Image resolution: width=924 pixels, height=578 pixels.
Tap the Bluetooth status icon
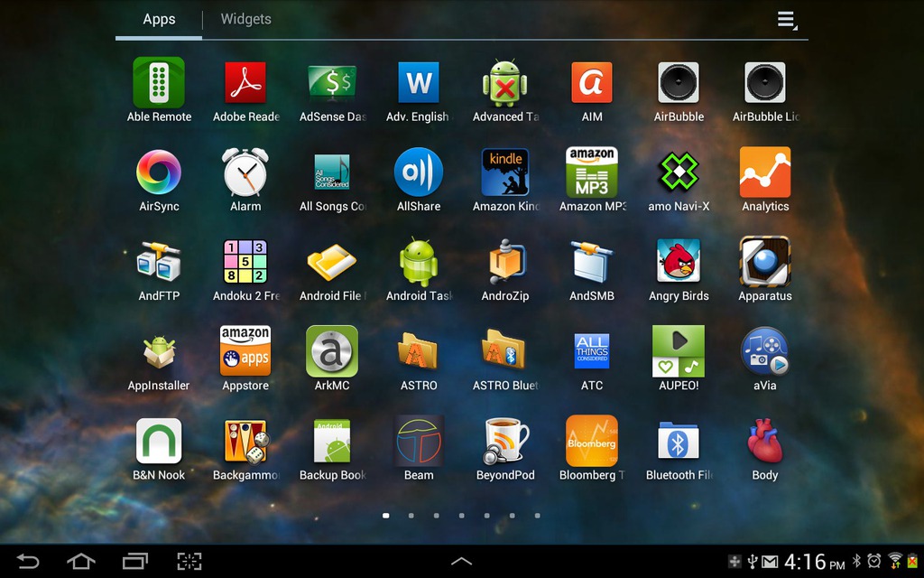(857, 561)
